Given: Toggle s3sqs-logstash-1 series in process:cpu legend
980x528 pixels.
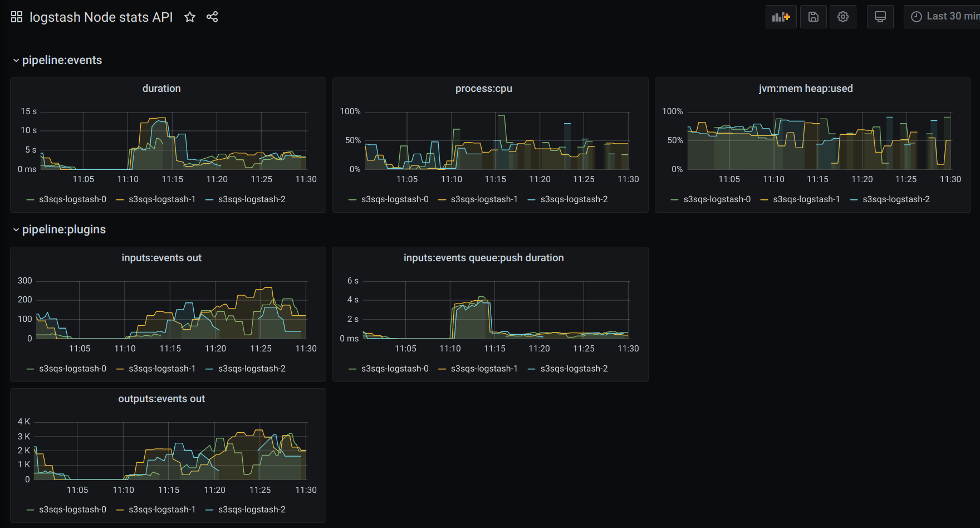Looking at the screenshot, I should pos(484,199).
